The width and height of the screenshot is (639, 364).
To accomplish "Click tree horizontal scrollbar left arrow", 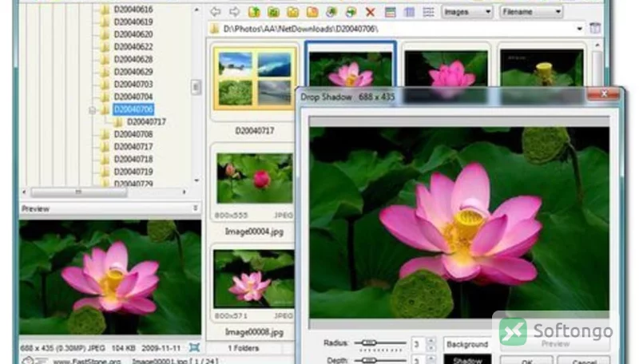I will pyautogui.click(x=25, y=192).
